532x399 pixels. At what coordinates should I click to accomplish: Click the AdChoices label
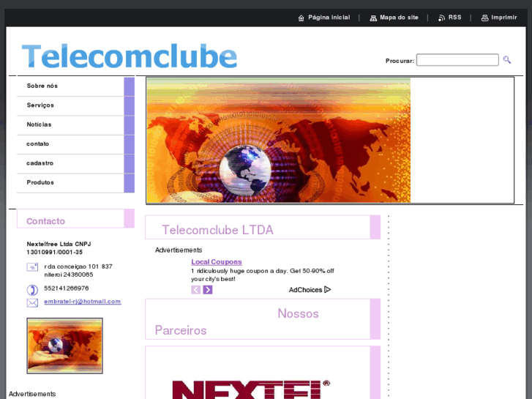[x=305, y=290]
